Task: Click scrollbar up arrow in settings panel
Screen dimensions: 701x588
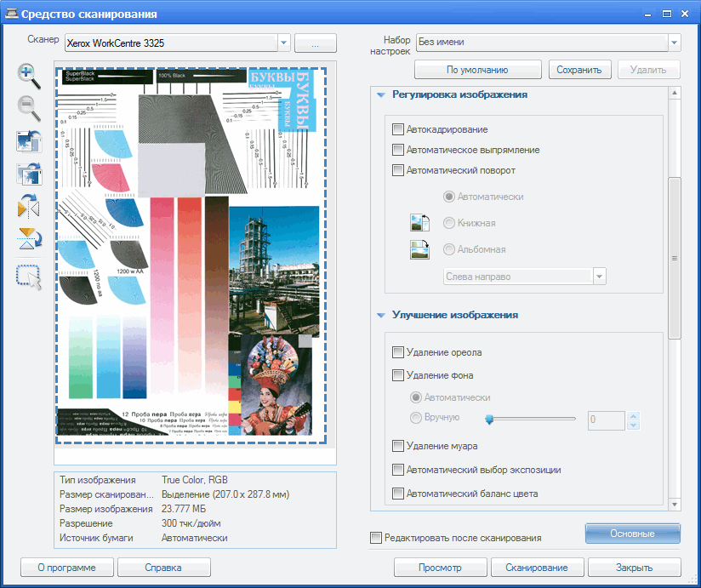Action: (675, 93)
